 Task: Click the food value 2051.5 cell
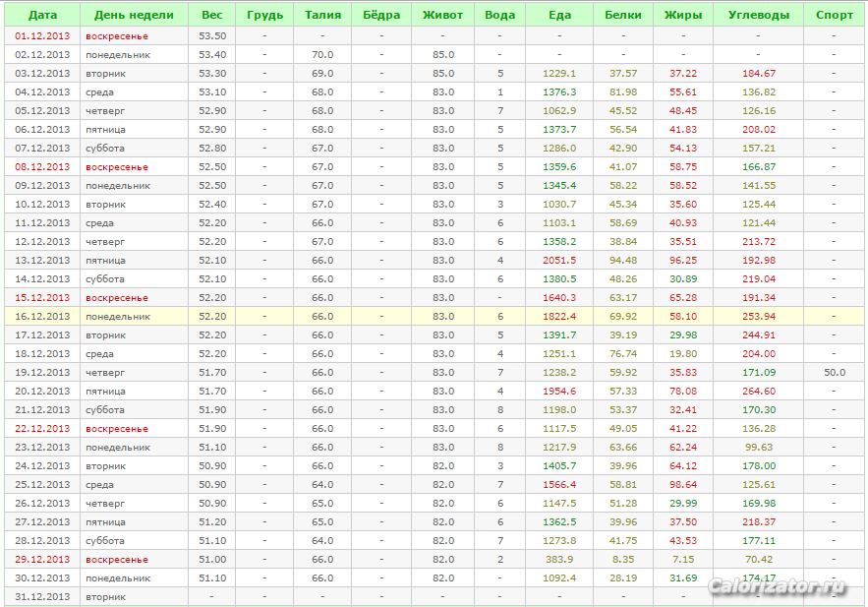click(559, 260)
